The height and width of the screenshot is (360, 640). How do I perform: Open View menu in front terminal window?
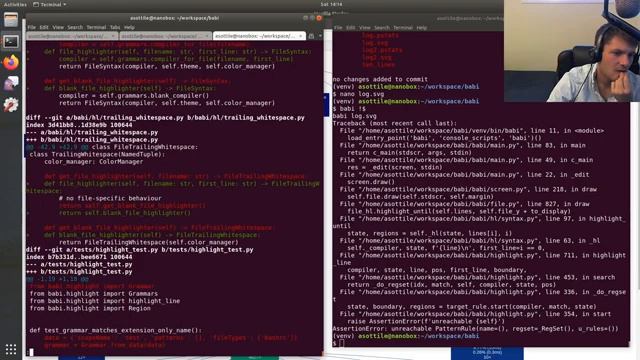(58, 27)
